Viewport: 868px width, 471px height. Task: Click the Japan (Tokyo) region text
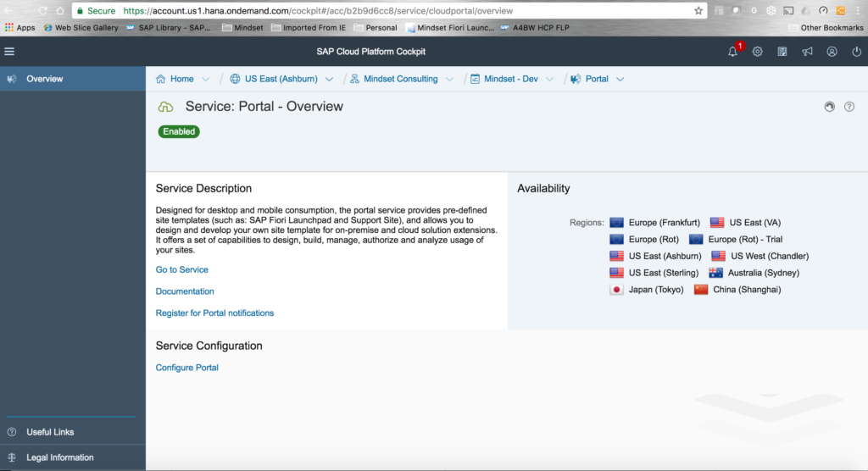656,290
